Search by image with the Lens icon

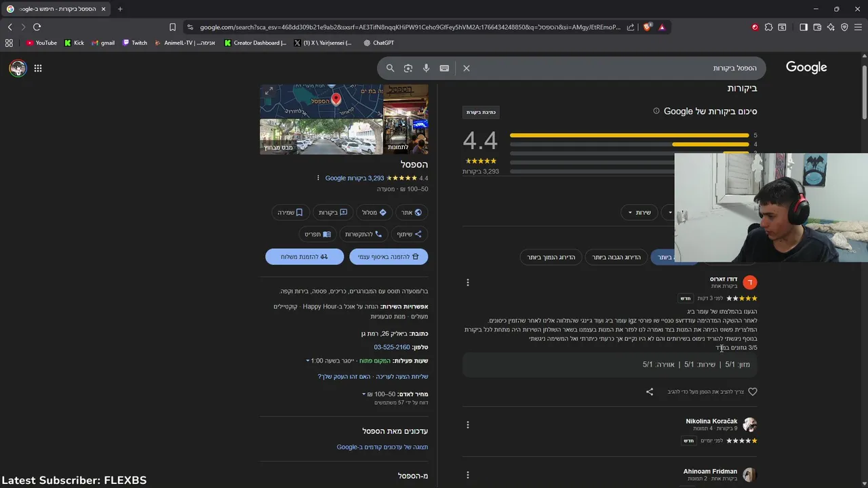[x=408, y=68]
